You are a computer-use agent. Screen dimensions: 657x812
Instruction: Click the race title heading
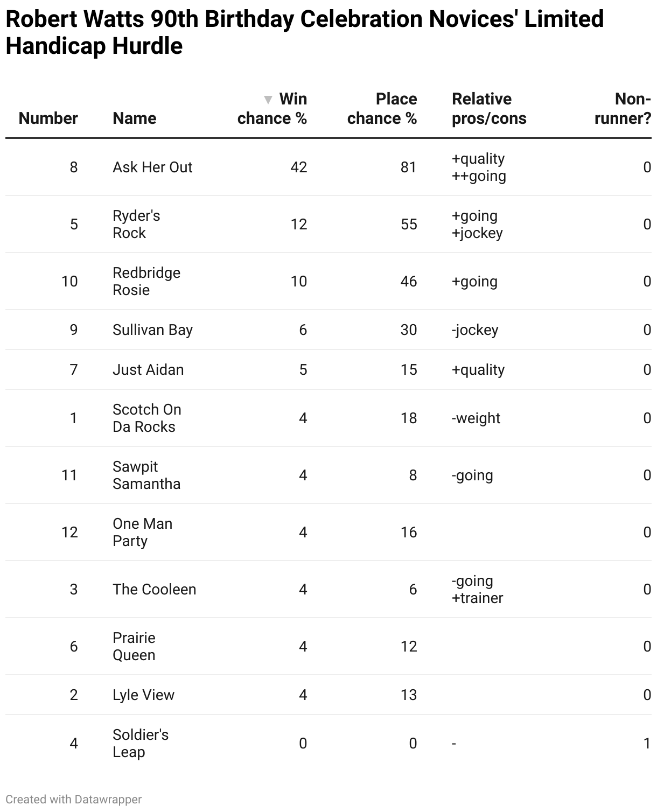point(304,32)
